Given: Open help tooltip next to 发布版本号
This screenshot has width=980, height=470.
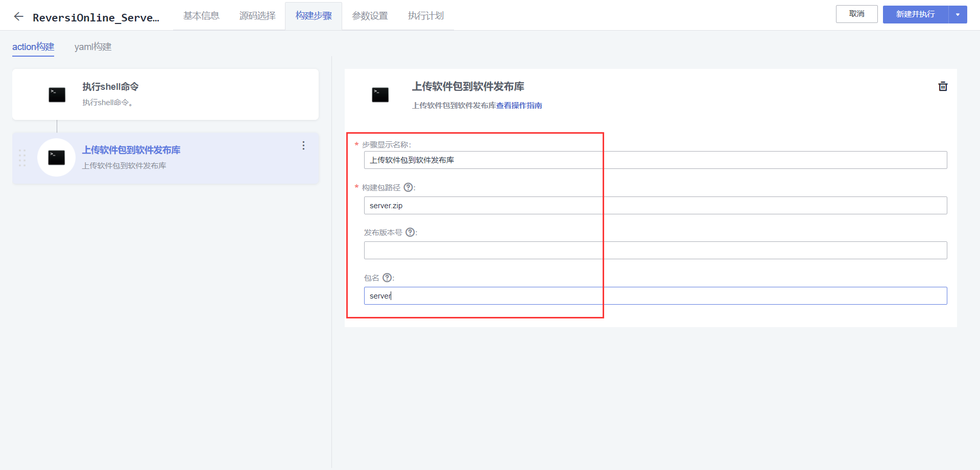Looking at the screenshot, I should (x=410, y=232).
